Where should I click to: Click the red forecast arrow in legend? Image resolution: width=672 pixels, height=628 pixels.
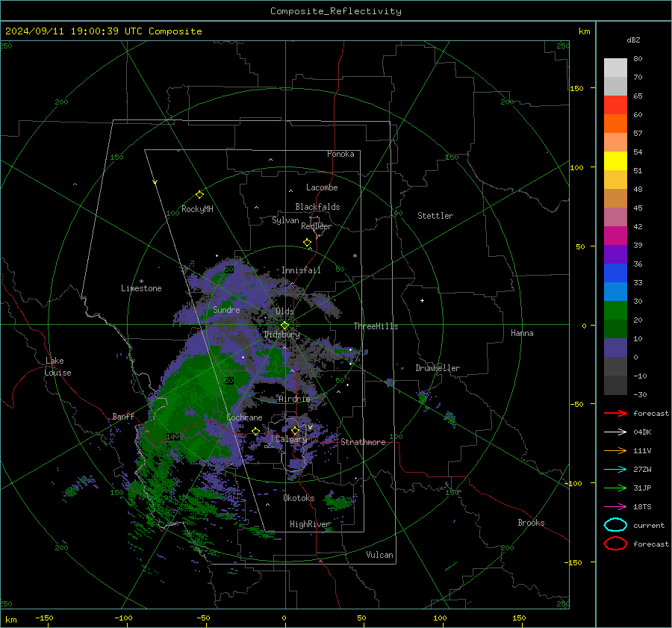point(615,413)
